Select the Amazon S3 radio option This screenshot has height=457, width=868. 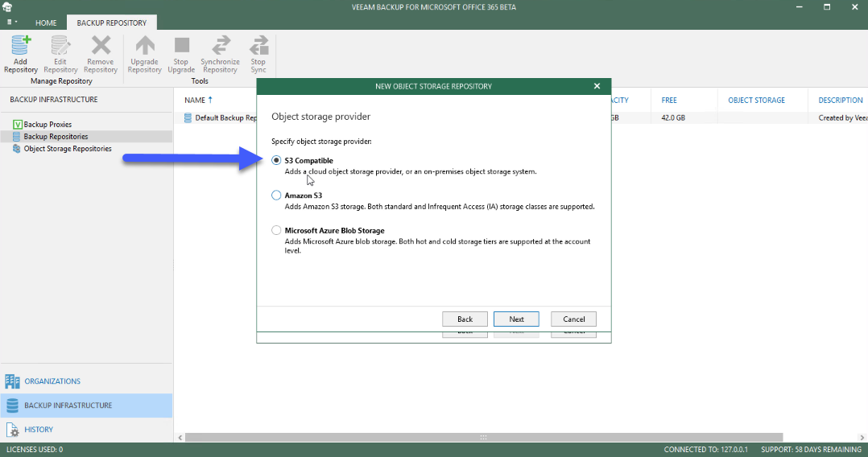pos(276,196)
